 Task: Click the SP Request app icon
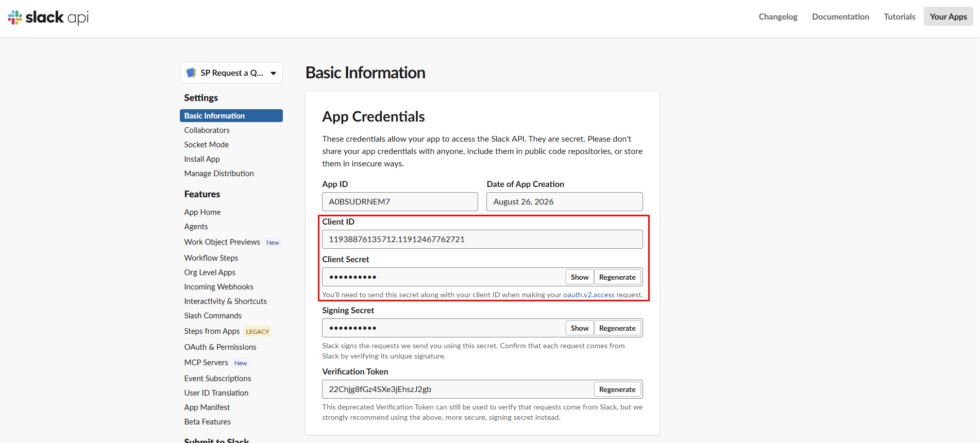tap(191, 73)
